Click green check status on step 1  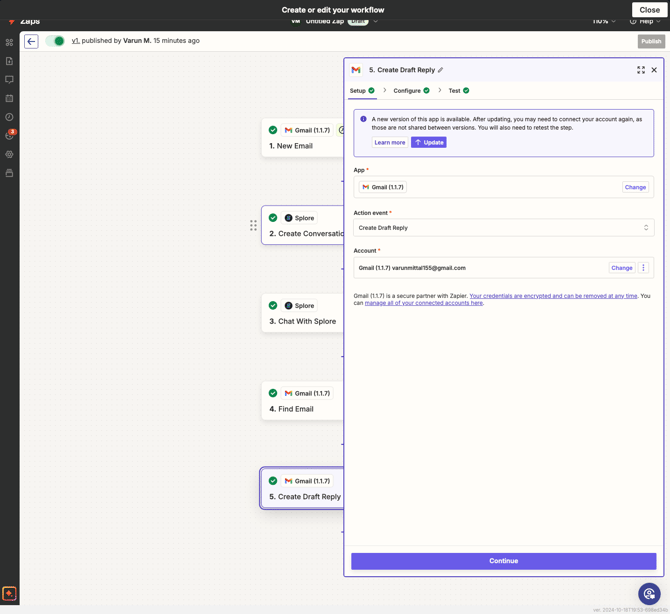click(273, 130)
